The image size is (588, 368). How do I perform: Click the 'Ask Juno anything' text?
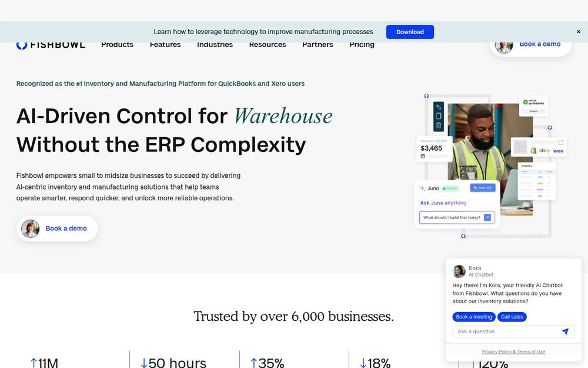point(443,203)
